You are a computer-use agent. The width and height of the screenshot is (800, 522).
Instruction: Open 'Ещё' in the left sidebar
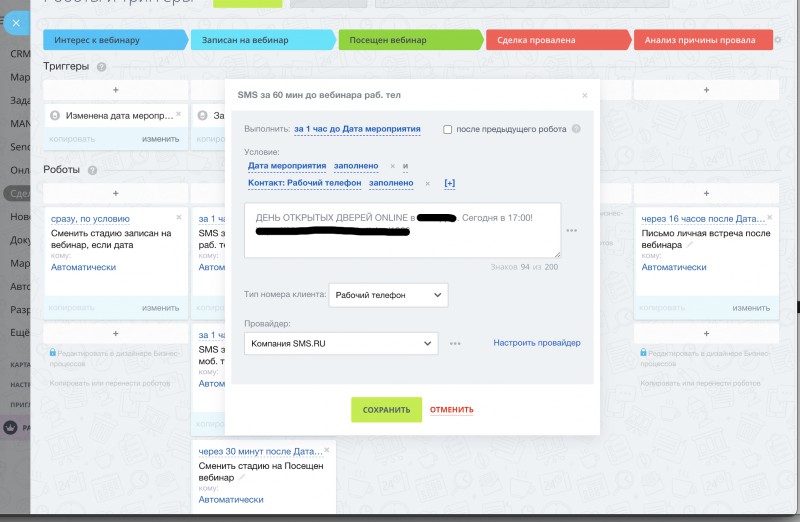pos(20,332)
